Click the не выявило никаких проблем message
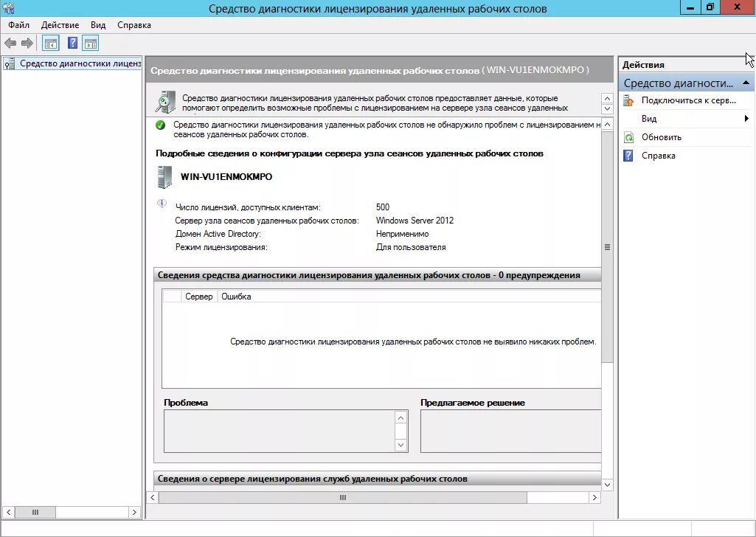This screenshot has width=756, height=537. coord(413,342)
